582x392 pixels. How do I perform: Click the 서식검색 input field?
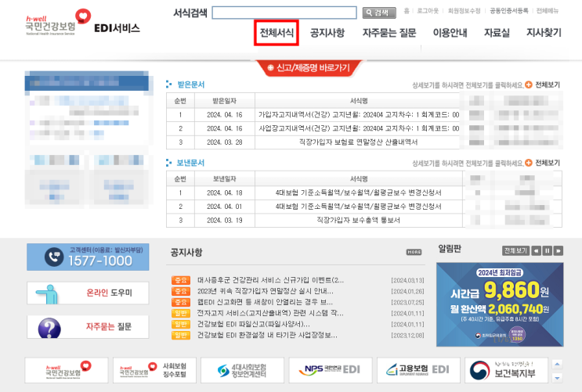coord(284,13)
